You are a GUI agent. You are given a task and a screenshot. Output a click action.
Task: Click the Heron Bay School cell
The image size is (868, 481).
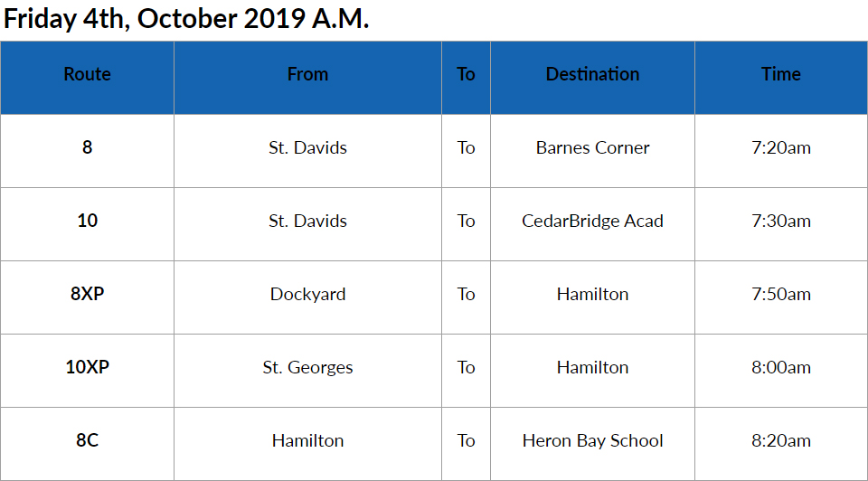(592, 440)
